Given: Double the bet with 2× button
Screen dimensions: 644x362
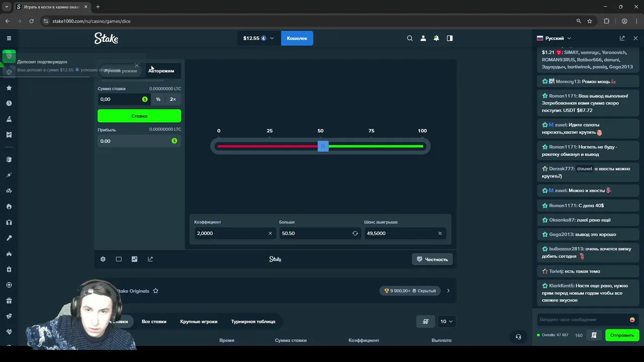Looking at the screenshot, I should point(173,99).
